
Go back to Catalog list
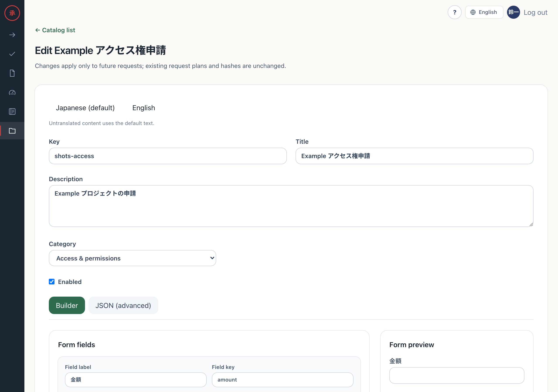coord(55,30)
